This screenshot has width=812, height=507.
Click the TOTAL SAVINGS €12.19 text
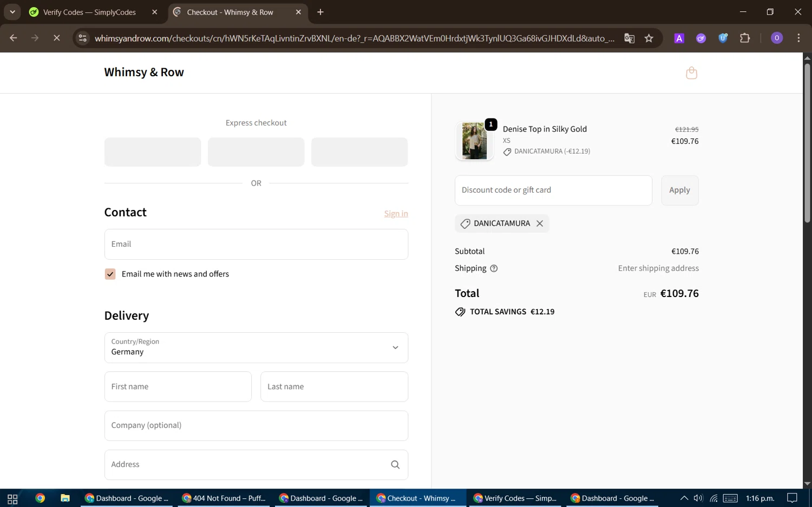512,312
